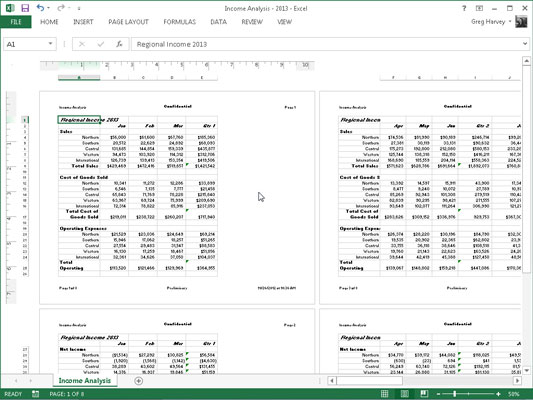Open the PAGE LAYOUT tab
533x400 pixels.
pyautogui.click(x=128, y=22)
